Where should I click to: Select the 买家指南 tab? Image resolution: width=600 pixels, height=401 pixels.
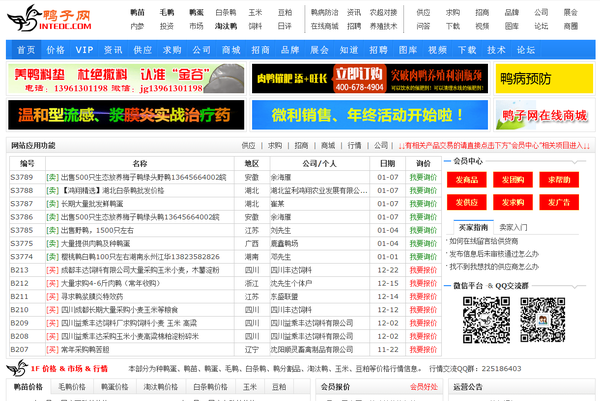point(473,227)
